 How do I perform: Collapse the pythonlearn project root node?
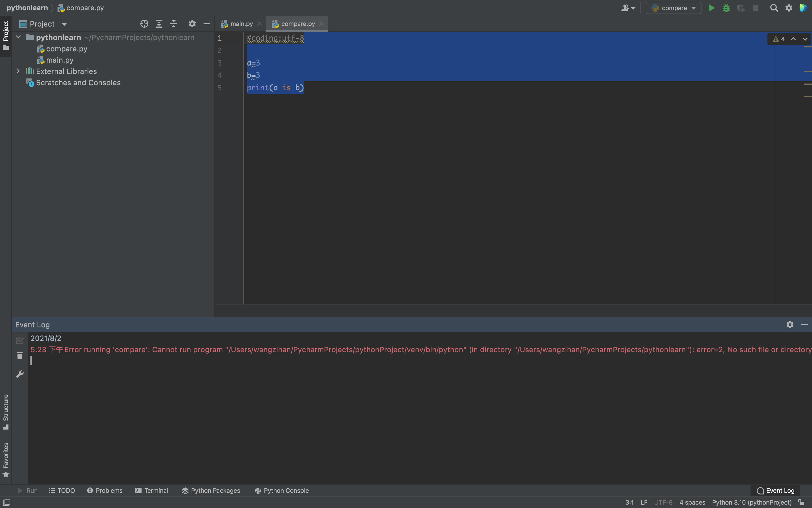(18, 37)
